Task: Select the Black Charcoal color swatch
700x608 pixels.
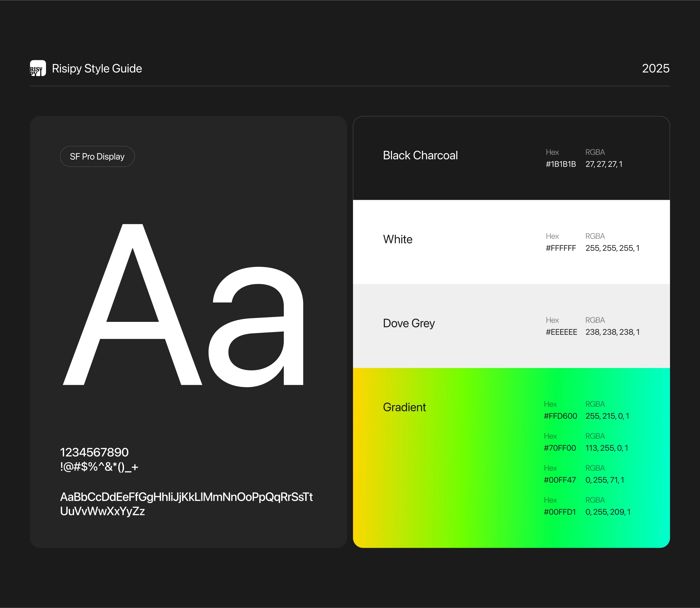Action: pyautogui.click(x=420, y=155)
